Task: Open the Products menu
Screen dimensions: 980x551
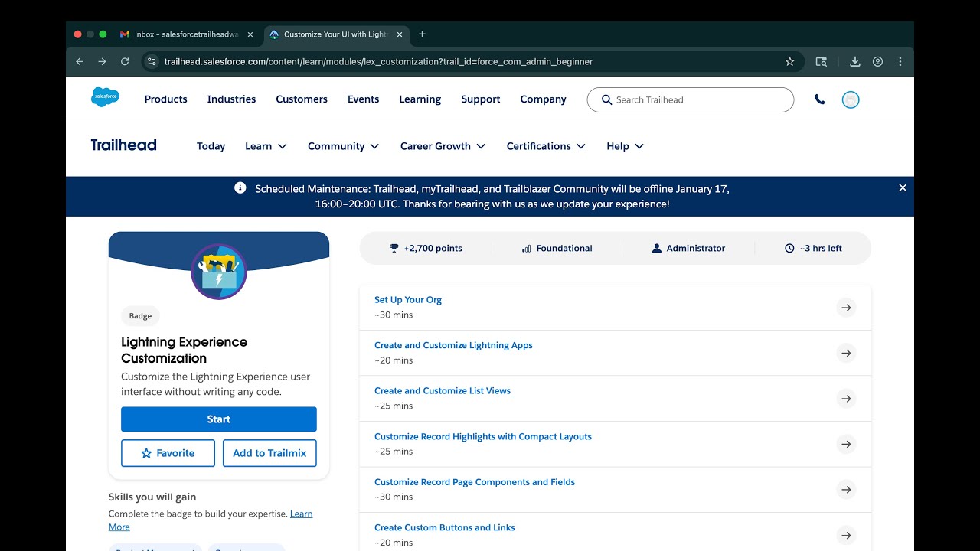Action: tap(166, 99)
